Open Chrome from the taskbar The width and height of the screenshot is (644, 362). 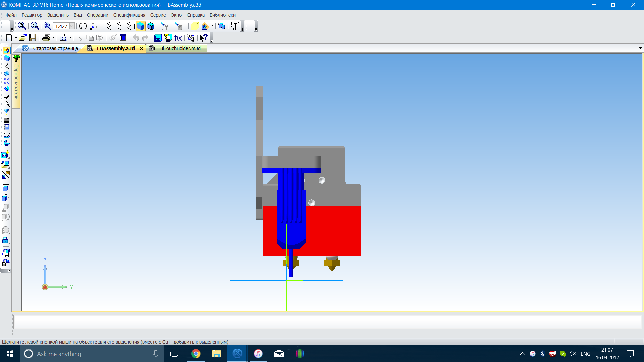coord(196,354)
